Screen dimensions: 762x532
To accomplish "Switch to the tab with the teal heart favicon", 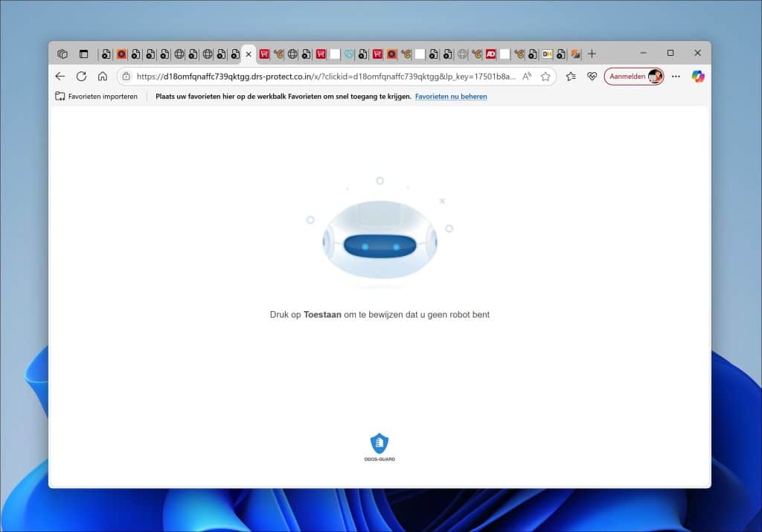I will tap(349, 54).
